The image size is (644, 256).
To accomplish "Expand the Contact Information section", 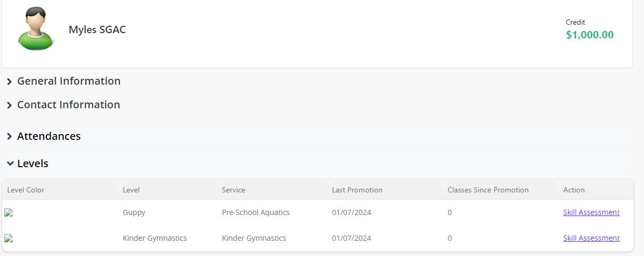I will (68, 105).
